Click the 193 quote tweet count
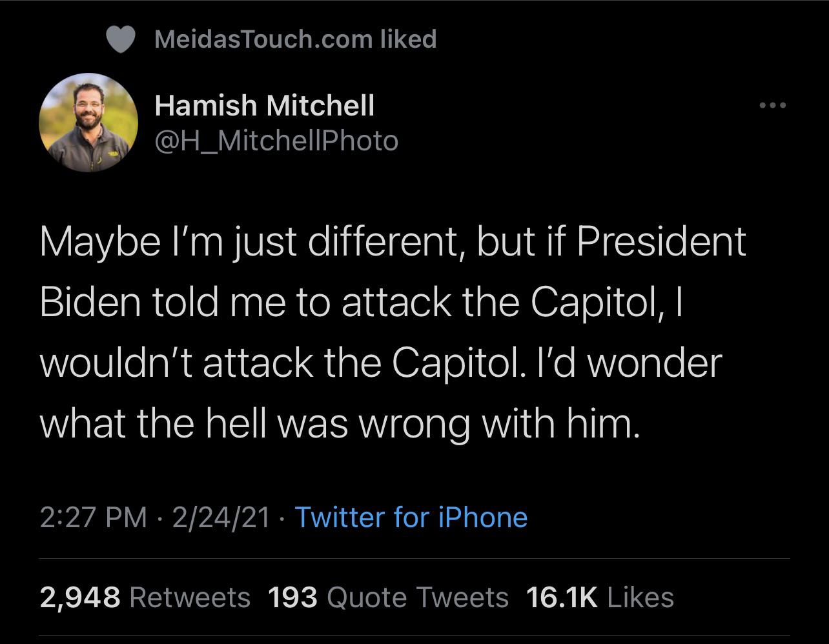The width and height of the screenshot is (829, 644). click(x=292, y=598)
